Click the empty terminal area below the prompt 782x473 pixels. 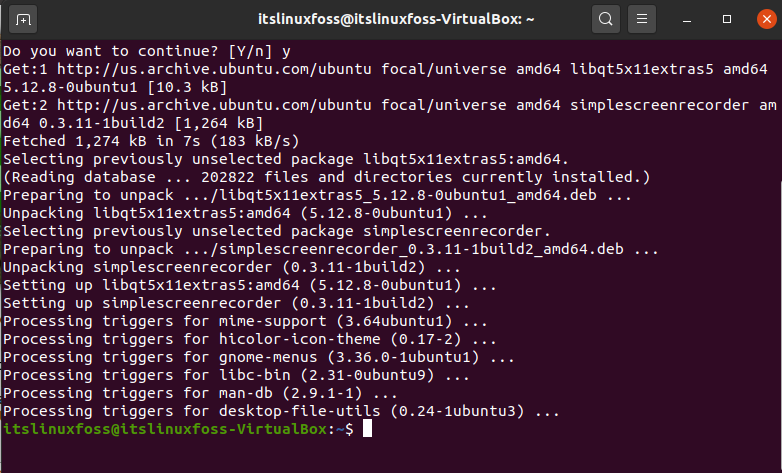pyautogui.click(x=391, y=455)
